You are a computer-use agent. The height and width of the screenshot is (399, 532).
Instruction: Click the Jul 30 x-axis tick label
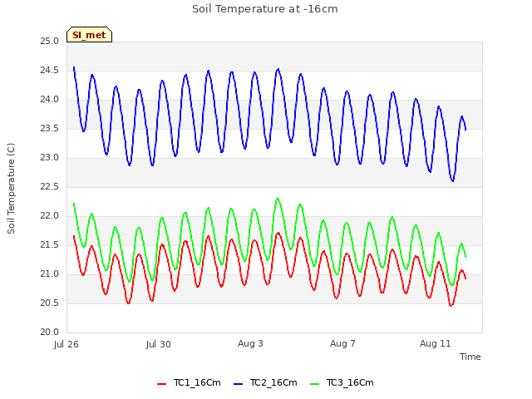(159, 344)
